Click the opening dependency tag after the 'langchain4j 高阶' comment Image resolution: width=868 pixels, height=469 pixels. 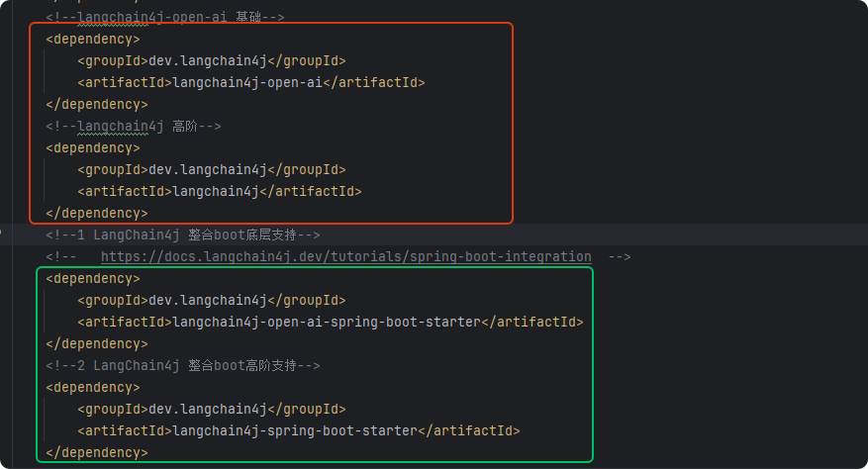click(93, 147)
